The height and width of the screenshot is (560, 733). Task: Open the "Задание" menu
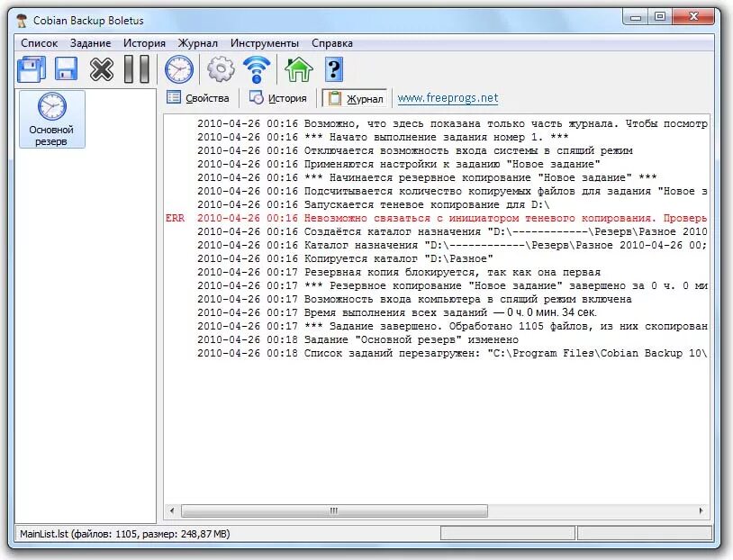point(91,43)
